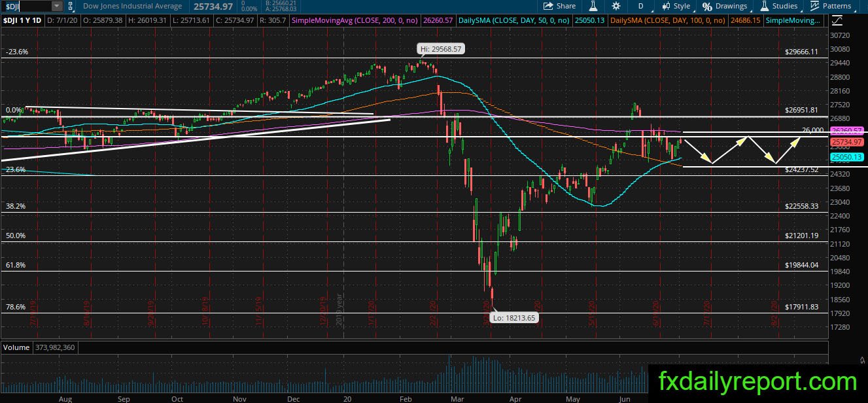Click the $29666.11 Fibonacci price label
Viewport: 868px width, 403px height.
click(801, 52)
